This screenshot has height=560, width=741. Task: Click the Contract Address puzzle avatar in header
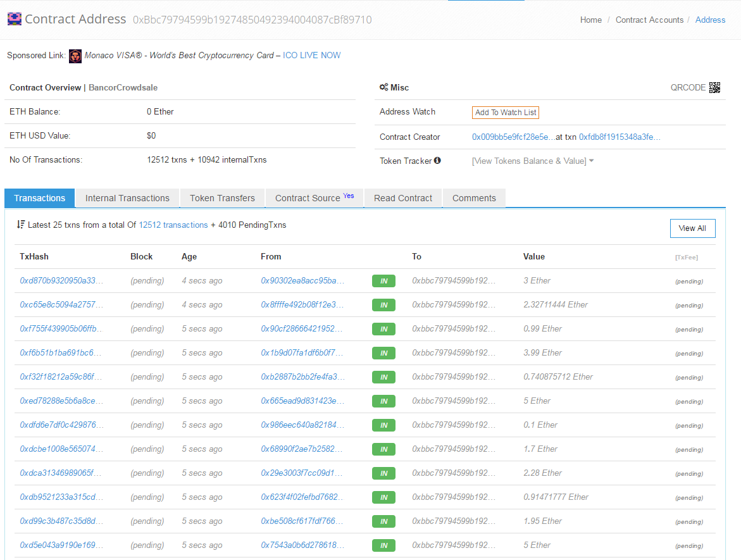click(14, 19)
